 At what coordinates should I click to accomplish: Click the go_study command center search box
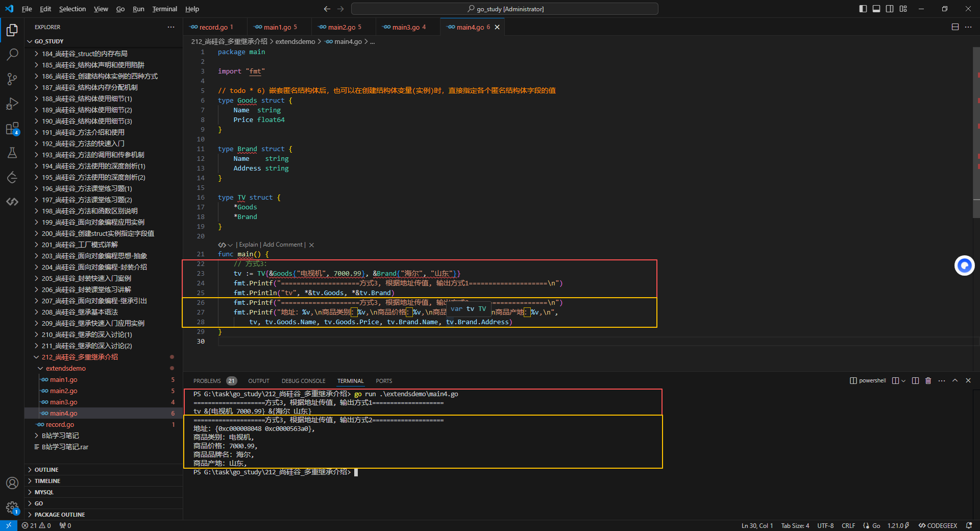505,9
